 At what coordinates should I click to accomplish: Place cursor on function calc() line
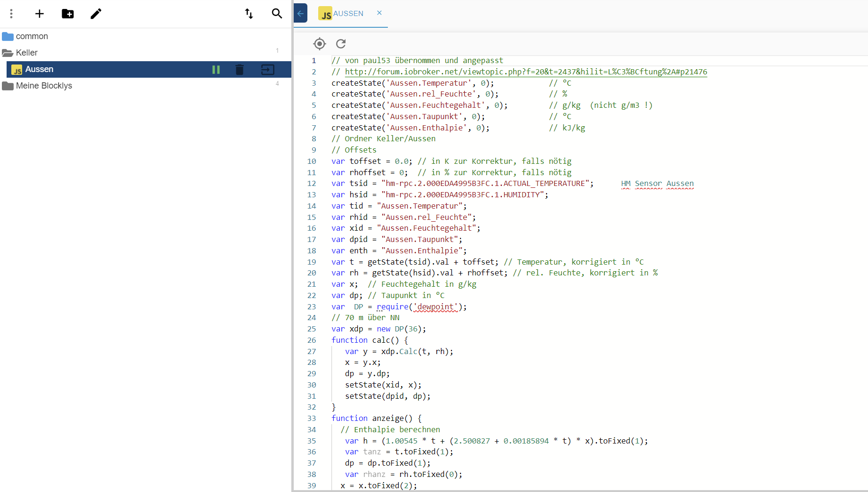click(370, 340)
